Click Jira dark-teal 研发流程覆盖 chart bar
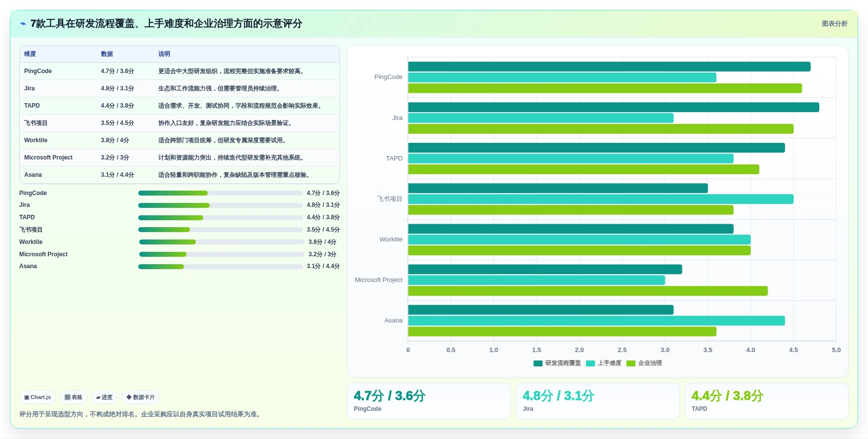 point(613,107)
